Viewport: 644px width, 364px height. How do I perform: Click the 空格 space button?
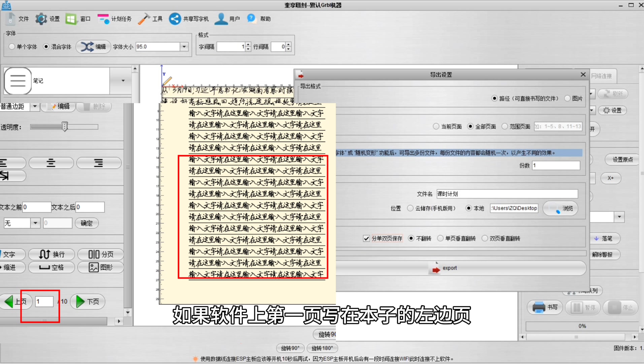tap(52, 267)
